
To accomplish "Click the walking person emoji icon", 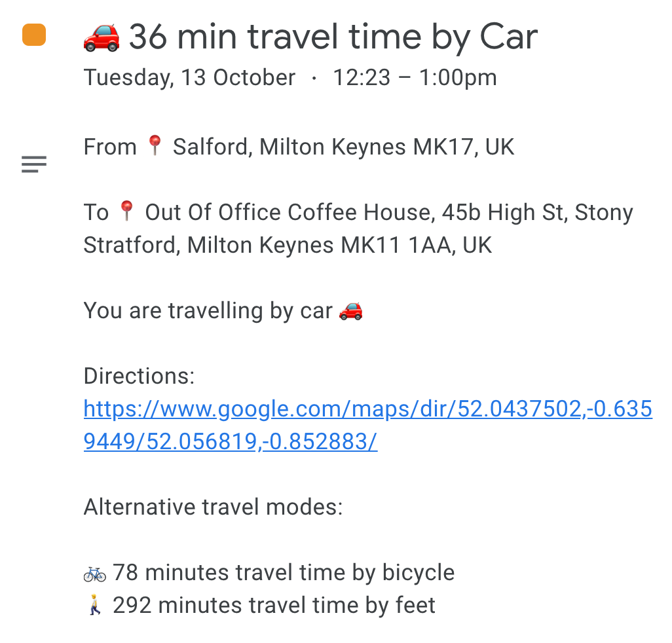I will click(95, 606).
